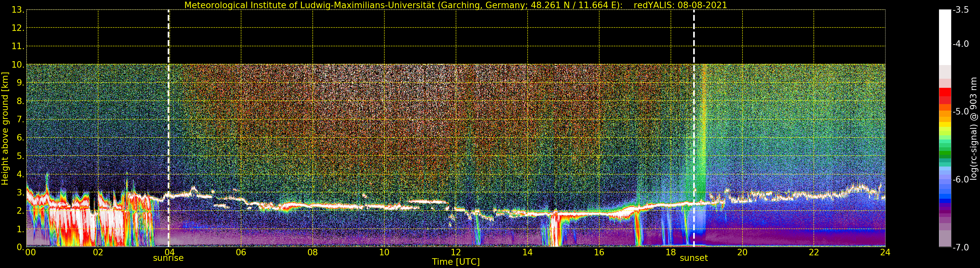Click the '3.' height axis tick label

point(21,192)
